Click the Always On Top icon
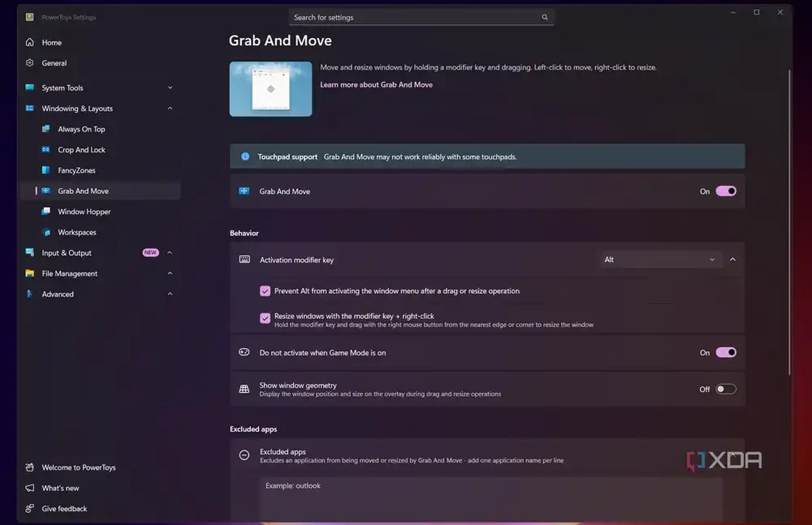 46,129
